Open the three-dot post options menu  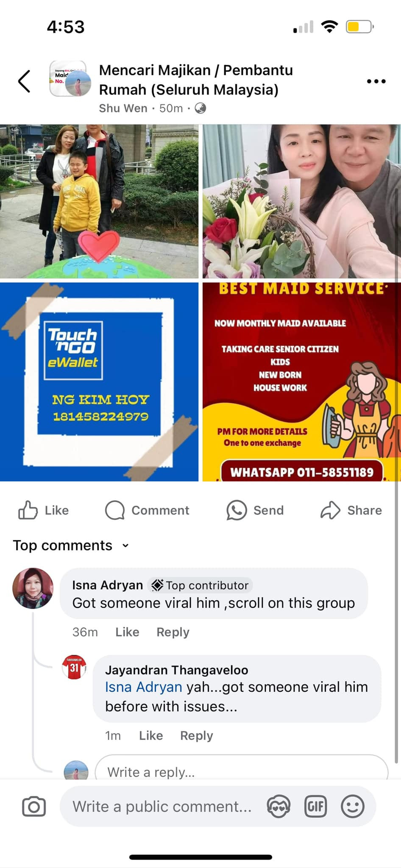click(376, 81)
